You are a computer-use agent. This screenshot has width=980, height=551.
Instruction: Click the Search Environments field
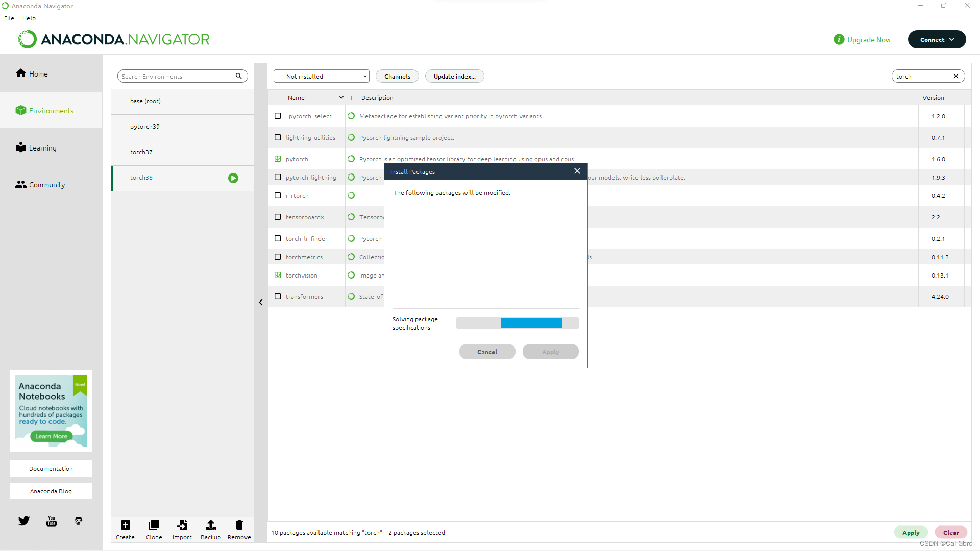pos(182,76)
